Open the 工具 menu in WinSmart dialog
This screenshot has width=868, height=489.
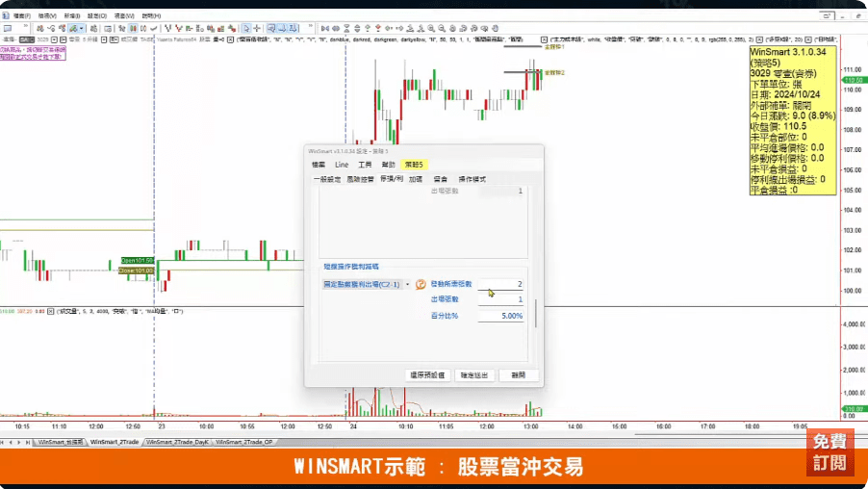[365, 165]
